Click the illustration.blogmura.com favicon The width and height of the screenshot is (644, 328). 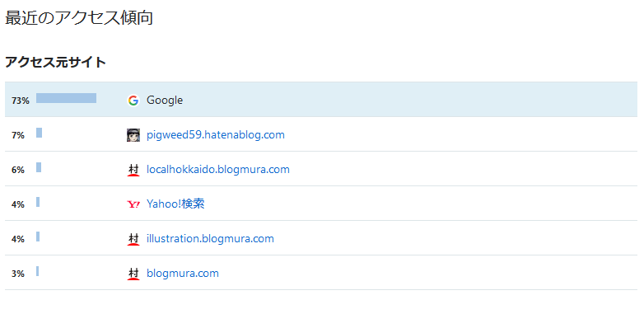[133, 239]
